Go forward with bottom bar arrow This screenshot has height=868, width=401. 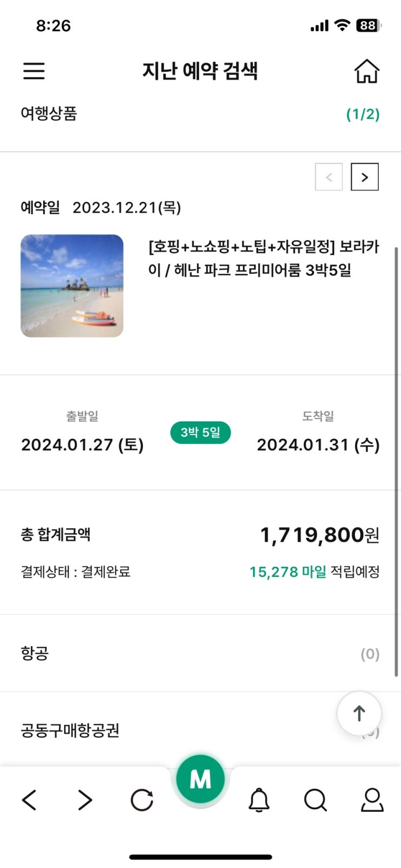click(85, 800)
